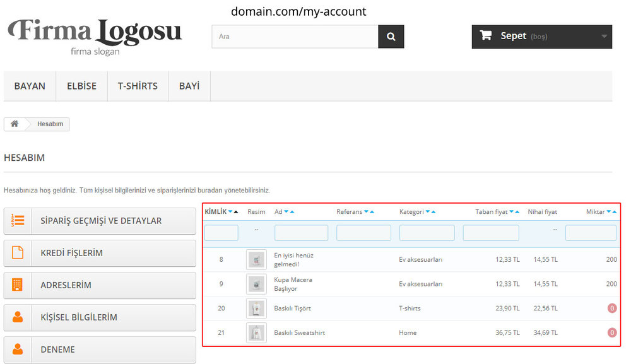Click thumbnail of En iyisi henüz gelmedi!
The image size is (631, 364).
click(256, 260)
